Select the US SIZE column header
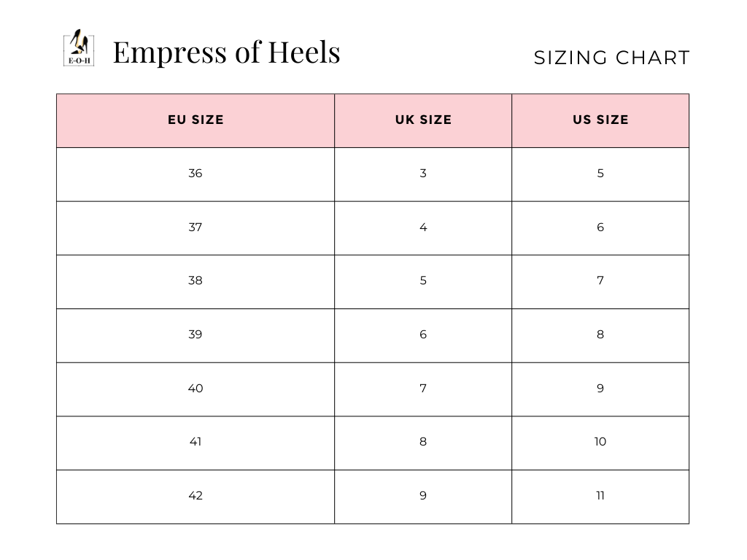This screenshot has height=560, width=747. pos(600,120)
